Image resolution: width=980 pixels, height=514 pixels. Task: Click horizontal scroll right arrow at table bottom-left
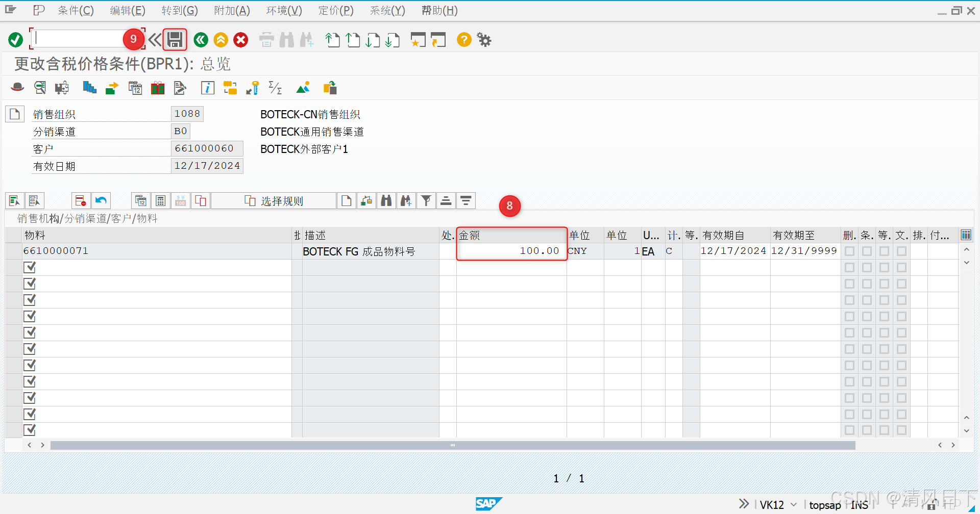pos(42,445)
